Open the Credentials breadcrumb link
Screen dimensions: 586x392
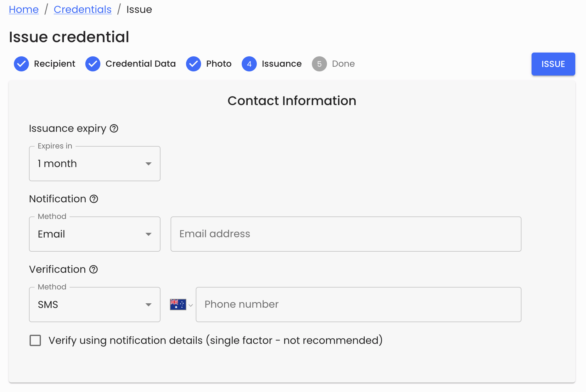[x=82, y=9]
